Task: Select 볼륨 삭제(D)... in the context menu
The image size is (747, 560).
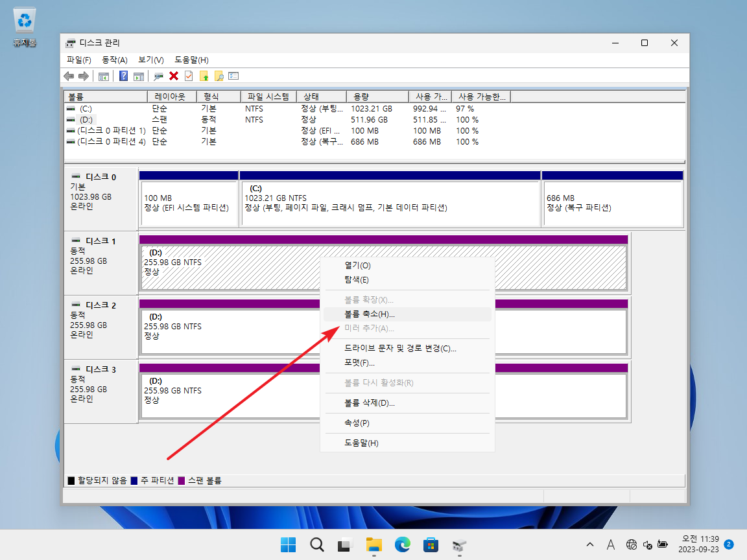Action: pos(407,403)
